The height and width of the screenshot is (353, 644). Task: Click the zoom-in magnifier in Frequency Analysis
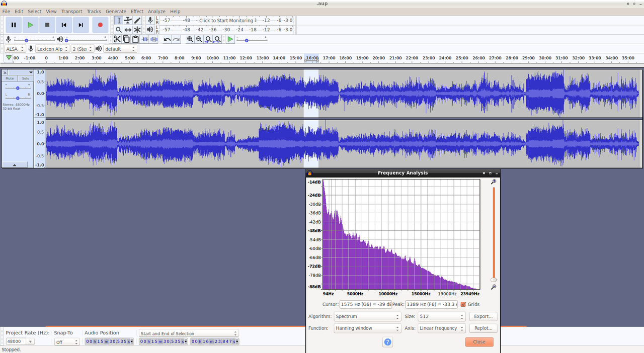[x=494, y=182]
